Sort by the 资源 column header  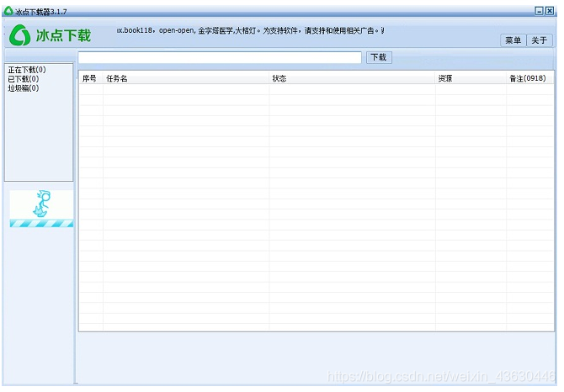pos(471,78)
